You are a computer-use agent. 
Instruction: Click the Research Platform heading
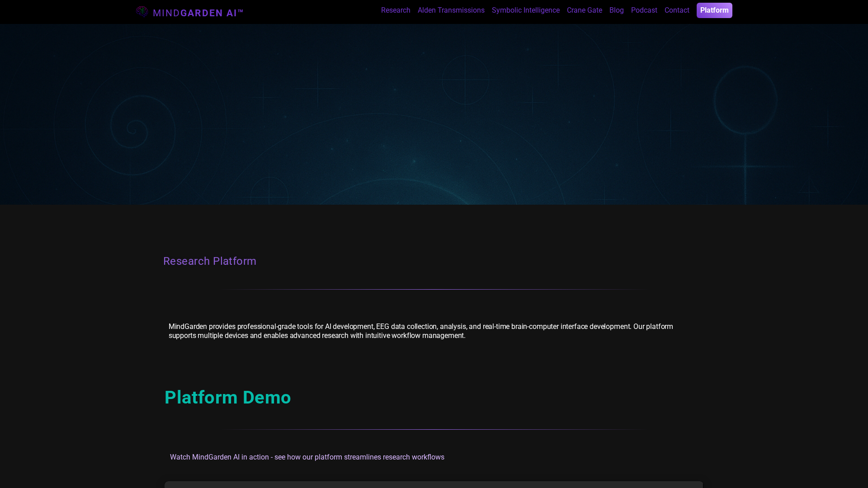(x=210, y=261)
